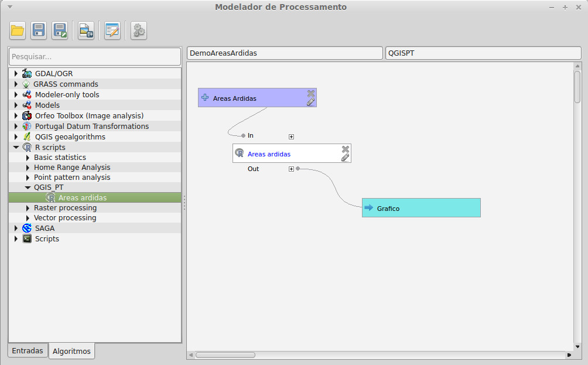Click plus icon on Areas Ardidas input
The height and width of the screenshot is (365, 588).
[205, 97]
